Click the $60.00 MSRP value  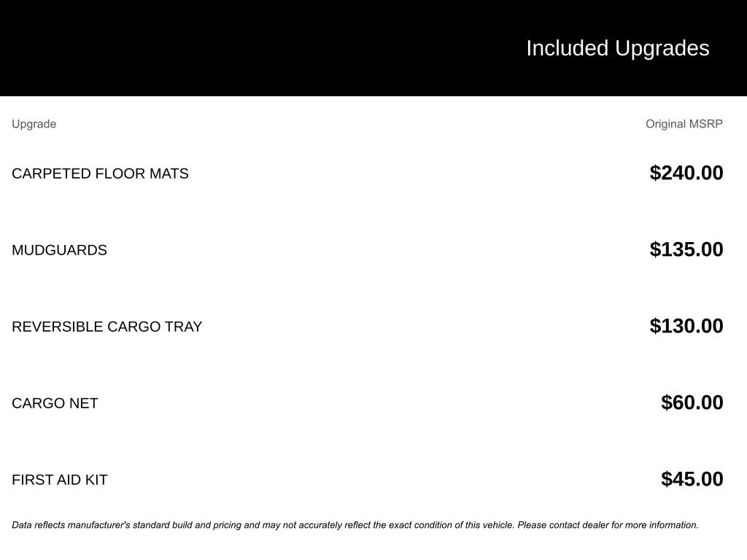pyautogui.click(x=692, y=402)
